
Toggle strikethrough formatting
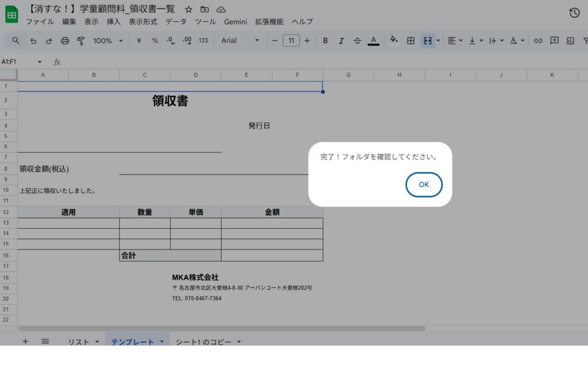(357, 41)
